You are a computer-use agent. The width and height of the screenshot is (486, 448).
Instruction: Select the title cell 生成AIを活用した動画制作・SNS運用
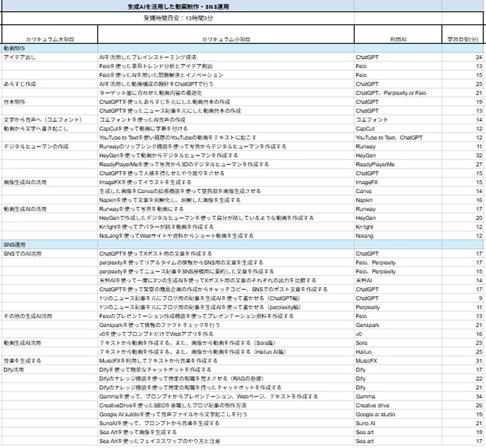pos(178,7)
